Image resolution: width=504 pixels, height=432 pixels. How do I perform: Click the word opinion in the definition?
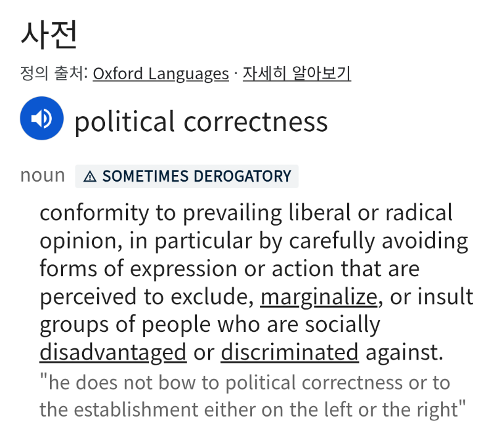pos(81,241)
